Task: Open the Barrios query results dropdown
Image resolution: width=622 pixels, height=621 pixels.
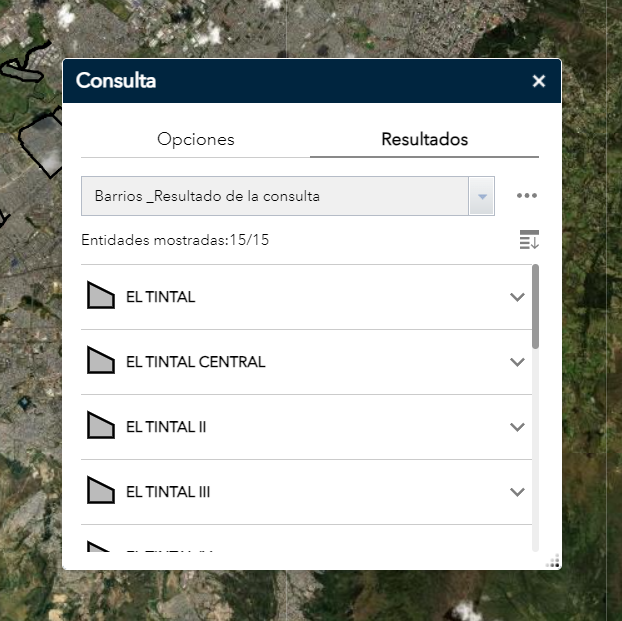Action: 482,196
